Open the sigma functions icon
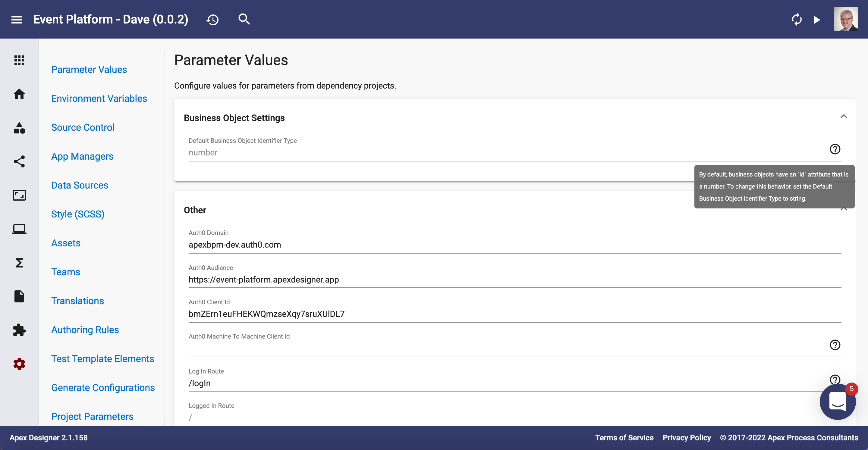The image size is (868, 450). click(x=19, y=262)
